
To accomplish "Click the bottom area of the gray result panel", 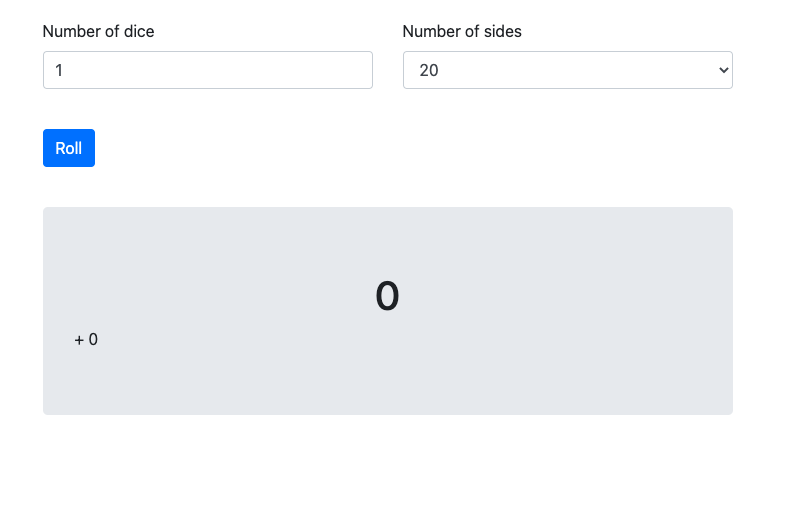I will (387, 400).
